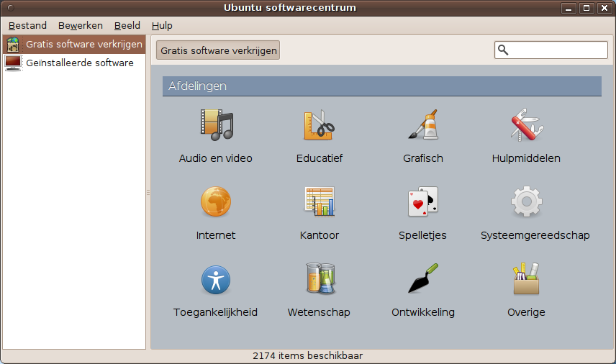
Task: Focus the search input field
Action: tap(551, 50)
